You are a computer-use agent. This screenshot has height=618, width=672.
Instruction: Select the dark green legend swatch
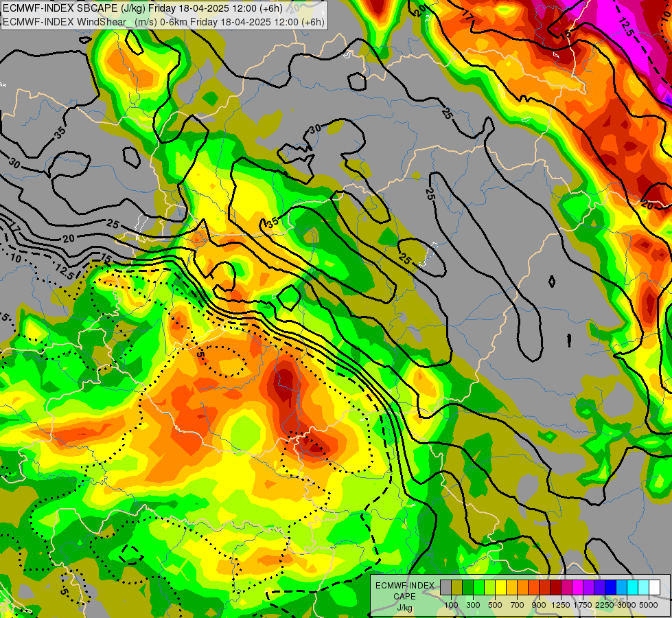468,588
